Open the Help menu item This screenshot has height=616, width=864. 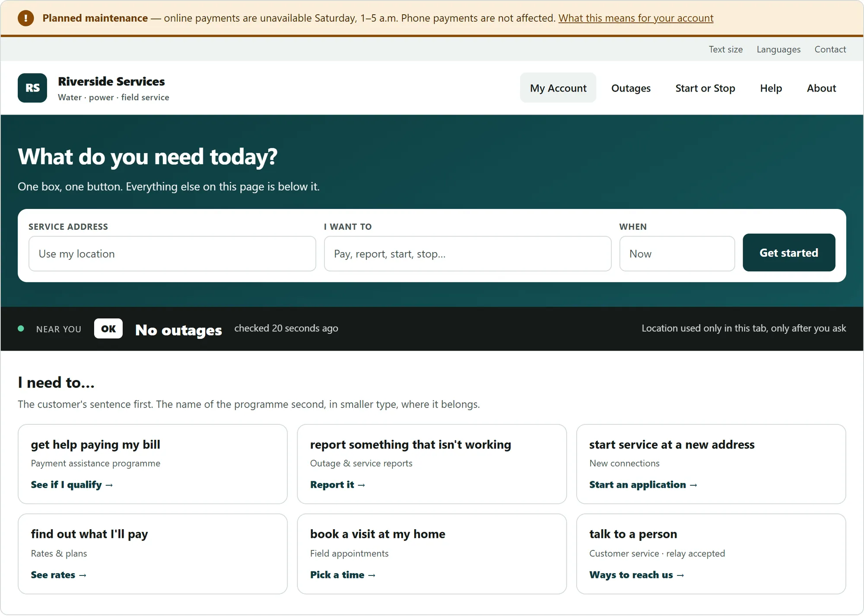(771, 88)
